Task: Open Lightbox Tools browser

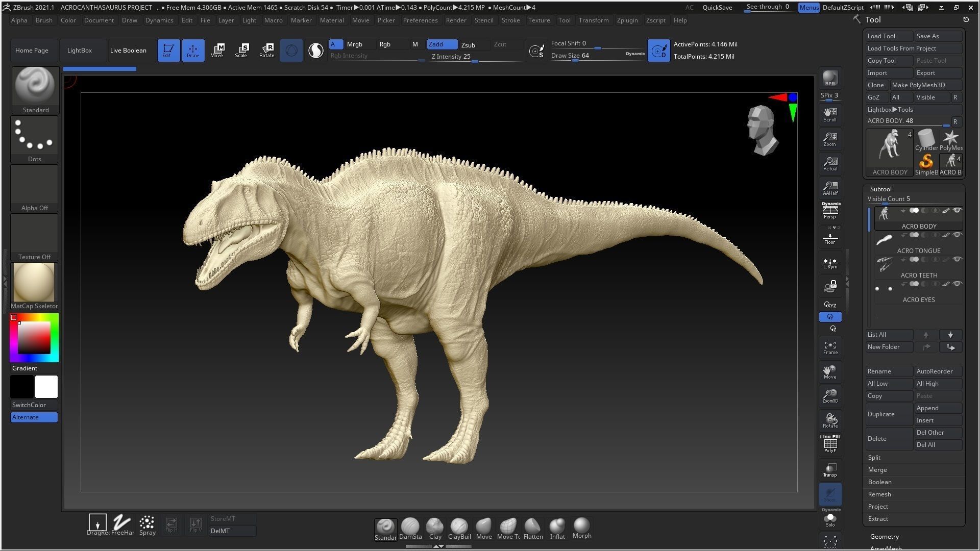Action: click(914, 110)
